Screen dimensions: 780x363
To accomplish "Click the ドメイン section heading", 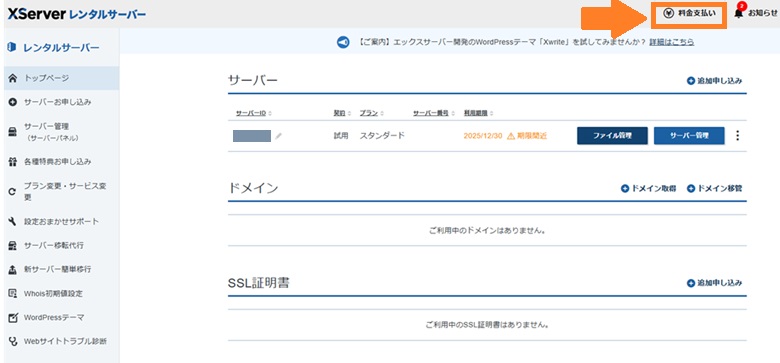I will (x=253, y=188).
